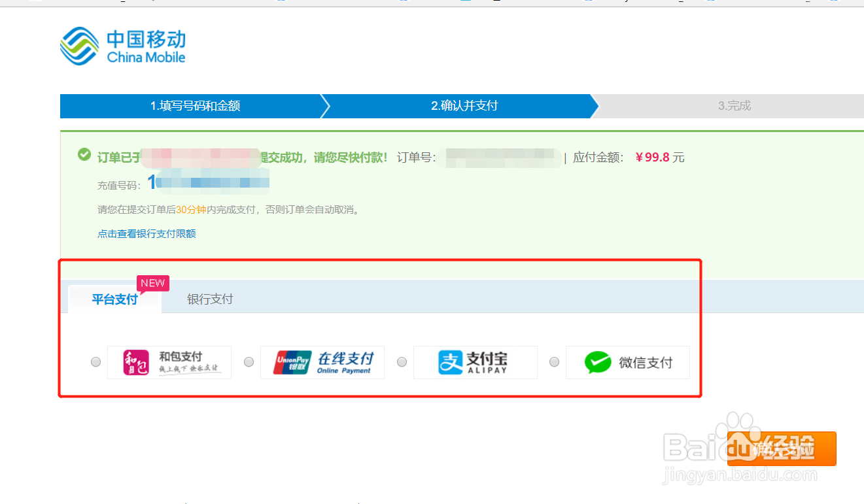Click the orange confirm payment button
The image size is (864, 504).
pos(782,448)
